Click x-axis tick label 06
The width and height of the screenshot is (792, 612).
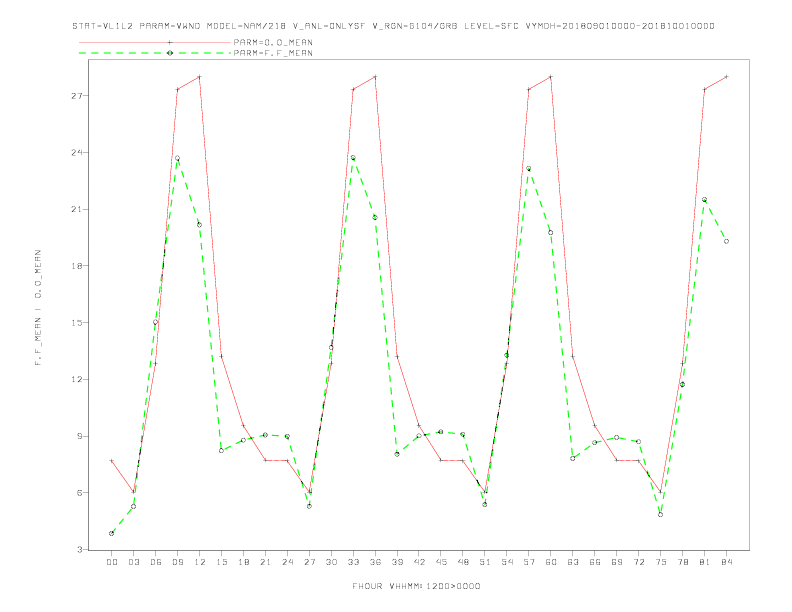pyautogui.click(x=156, y=562)
